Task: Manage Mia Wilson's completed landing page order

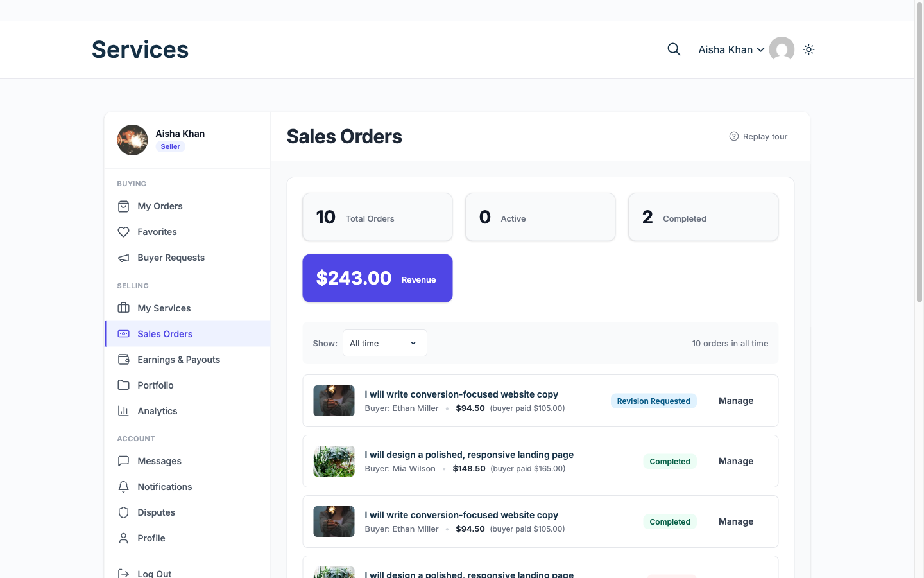Action: click(x=736, y=461)
